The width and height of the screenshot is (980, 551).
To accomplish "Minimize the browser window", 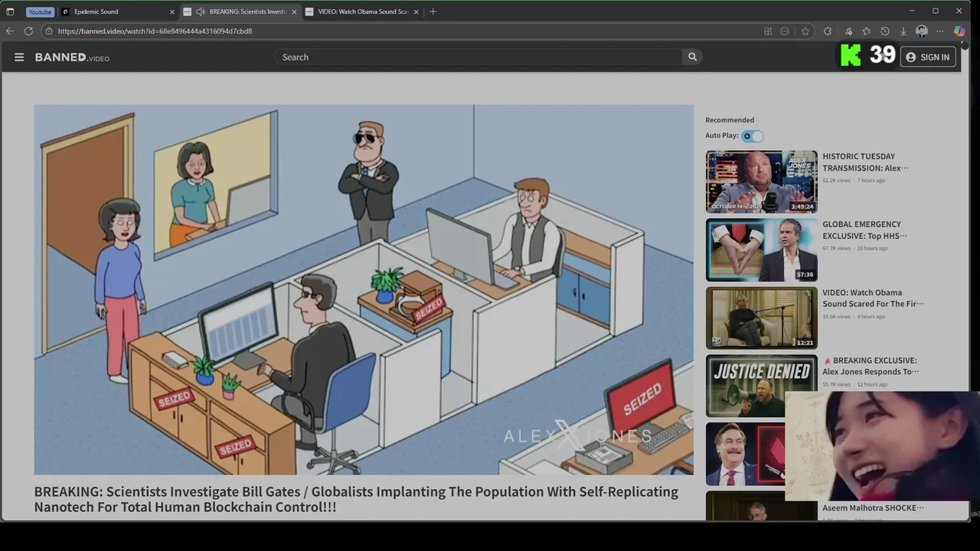I will tap(913, 11).
